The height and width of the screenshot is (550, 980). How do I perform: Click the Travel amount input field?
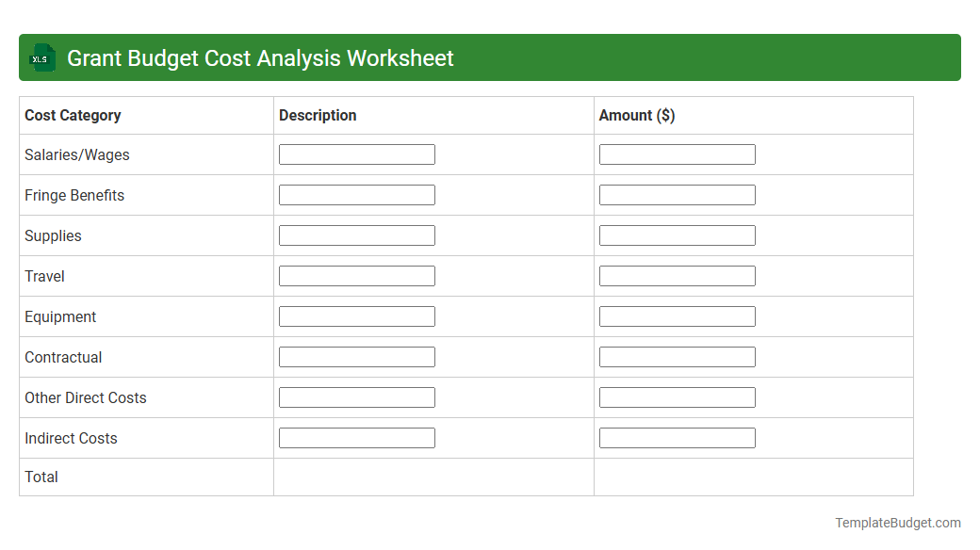(x=677, y=275)
